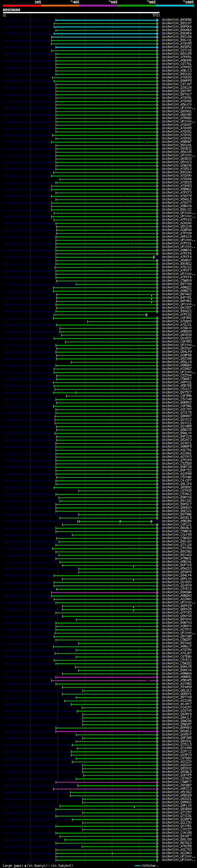Click the yellow gap marker on B0FYC6 row
Viewport: 197px width, 868px height.
[x=133, y=567]
